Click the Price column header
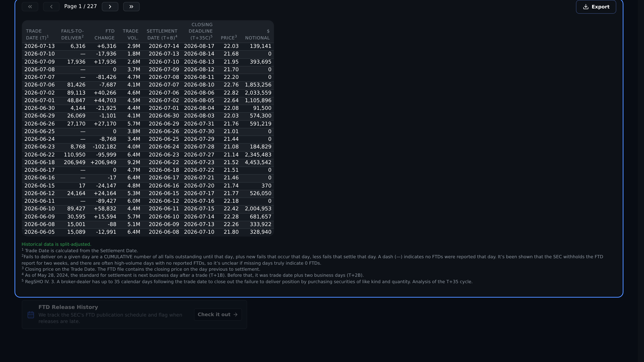Image resolution: width=644 pixels, height=362 pixels. click(x=229, y=38)
